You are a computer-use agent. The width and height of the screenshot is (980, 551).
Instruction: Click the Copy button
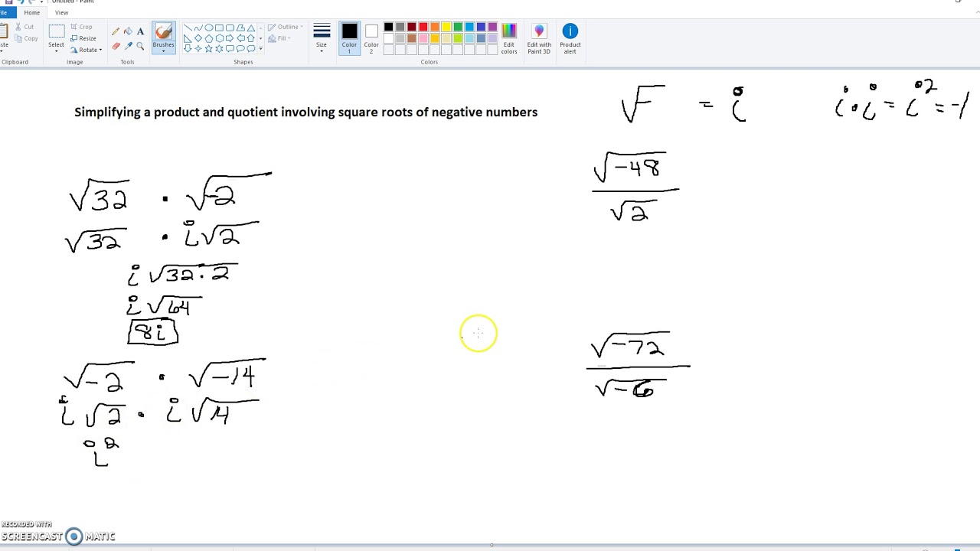point(25,38)
